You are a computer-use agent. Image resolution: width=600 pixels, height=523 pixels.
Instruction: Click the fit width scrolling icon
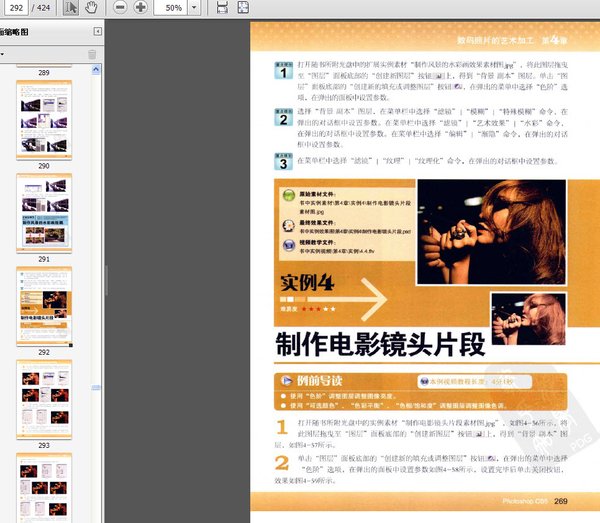221,8
